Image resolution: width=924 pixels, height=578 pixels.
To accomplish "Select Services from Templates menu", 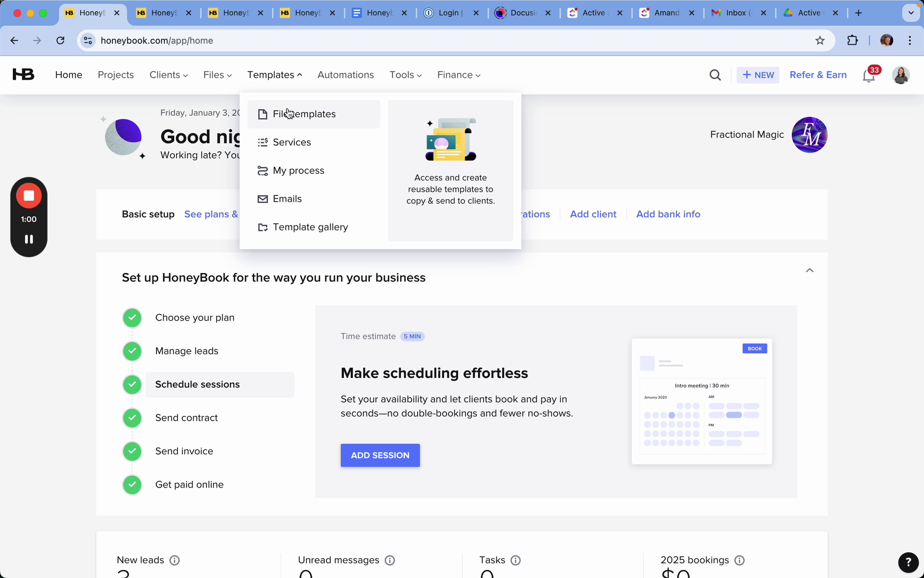I will point(314,142).
